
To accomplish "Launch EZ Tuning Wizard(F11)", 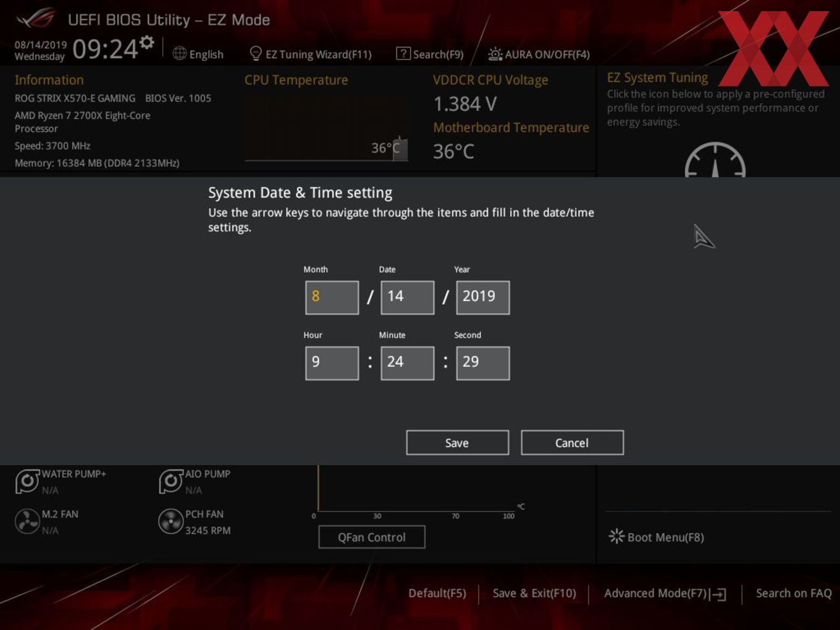I will [x=319, y=54].
